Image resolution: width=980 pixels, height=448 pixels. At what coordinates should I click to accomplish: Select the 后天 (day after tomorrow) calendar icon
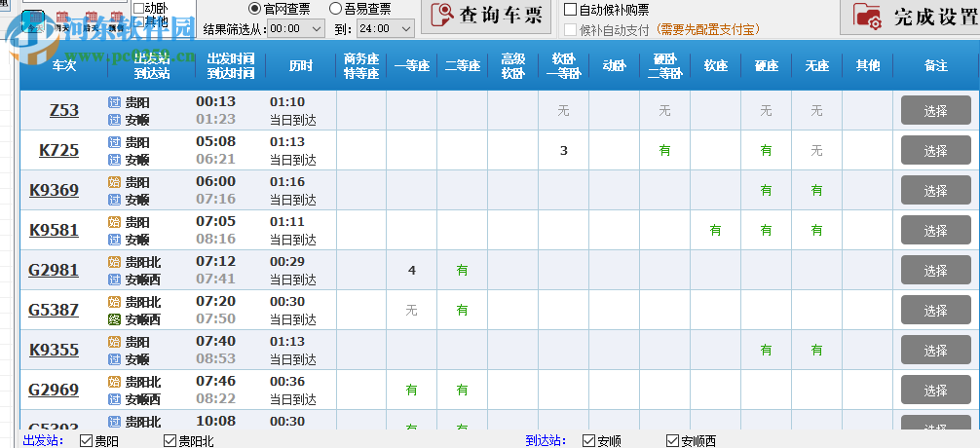click(92, 21)
